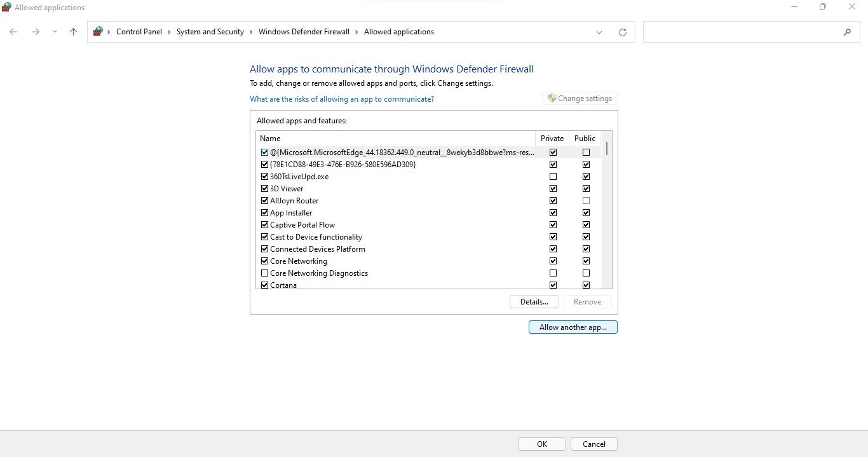The height and width of the screenshot is (457, 868).
Task: Navigate to Windows Defender Firewall breadcrumb
Action: point(304,31)
